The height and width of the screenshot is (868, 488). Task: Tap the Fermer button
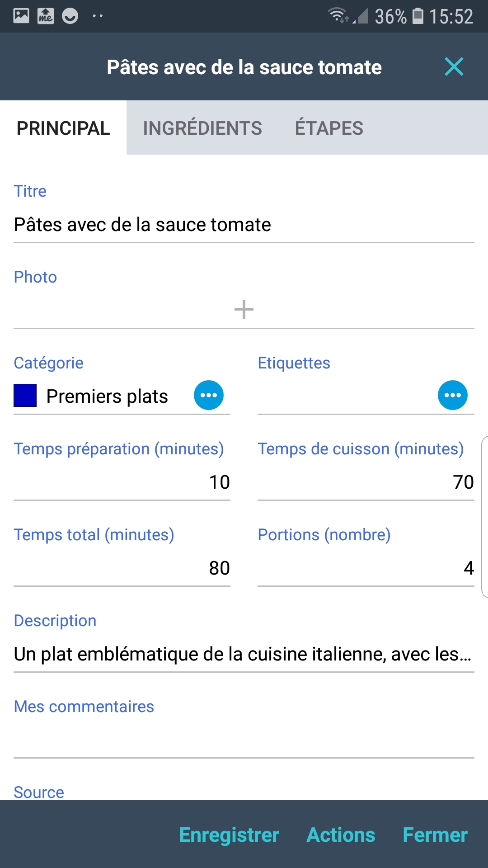(x=435, y=835)
